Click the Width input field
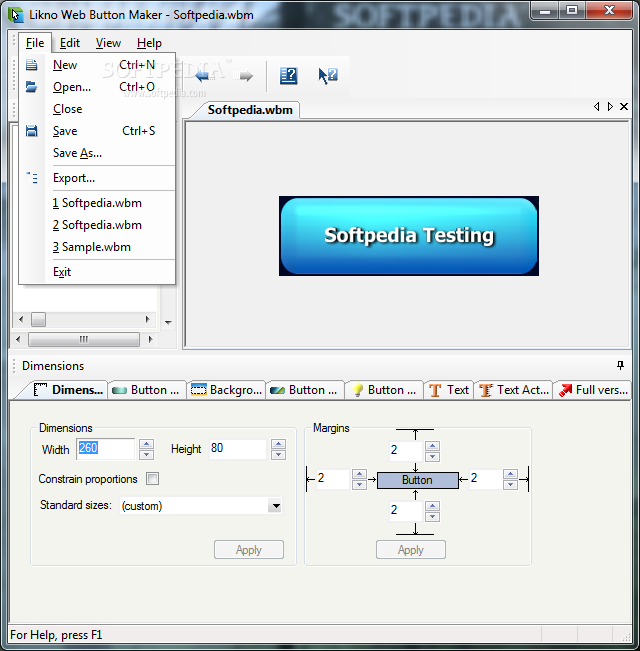 pyautogui.click(x=105, y=449)
